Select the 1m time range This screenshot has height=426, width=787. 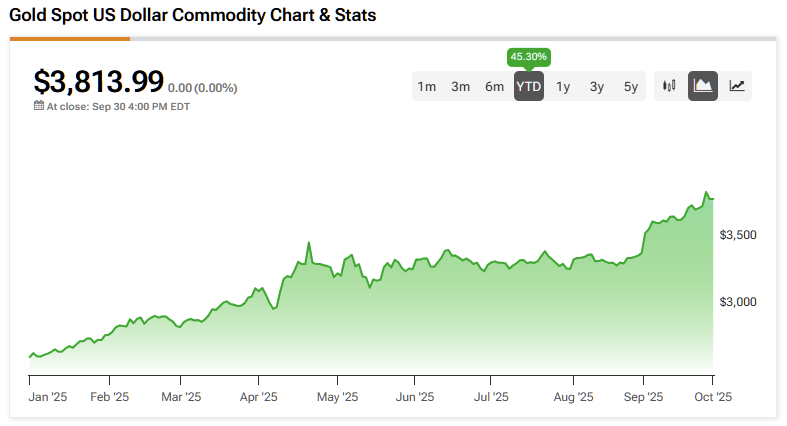(x=427, y=86)
